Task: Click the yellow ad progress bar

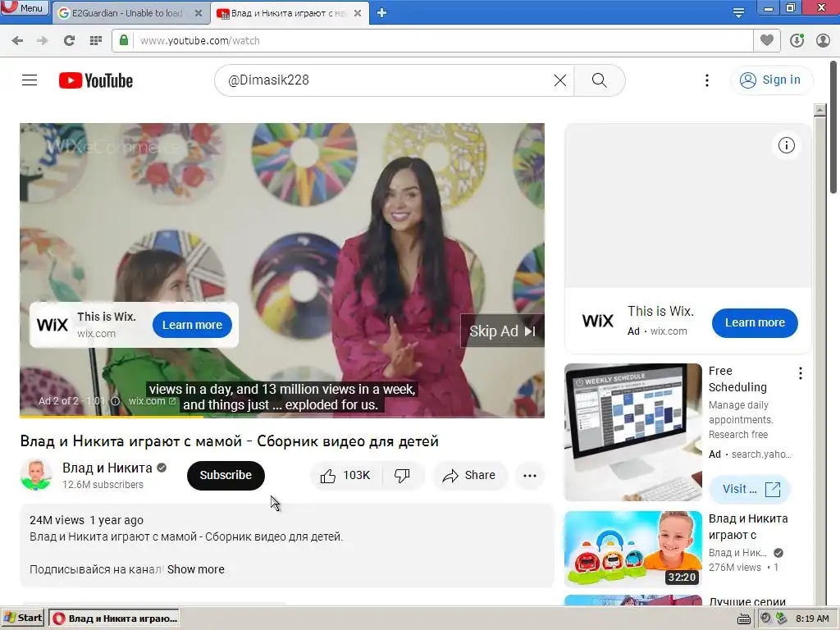Action: tap(112, 416)
